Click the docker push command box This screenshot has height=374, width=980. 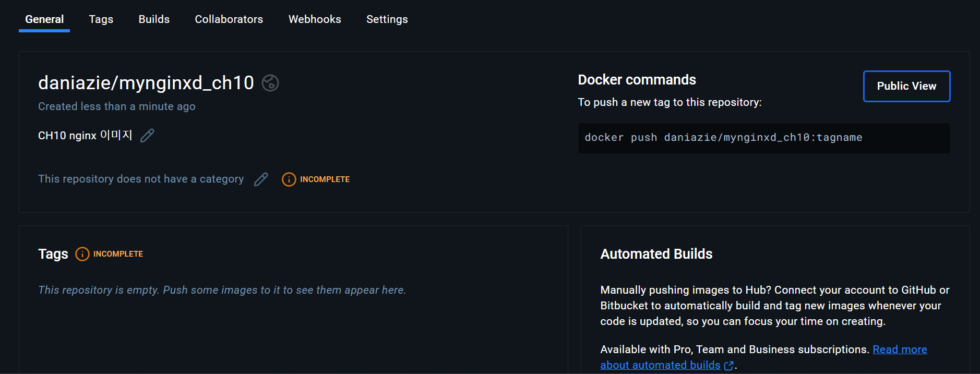point(763,138)
